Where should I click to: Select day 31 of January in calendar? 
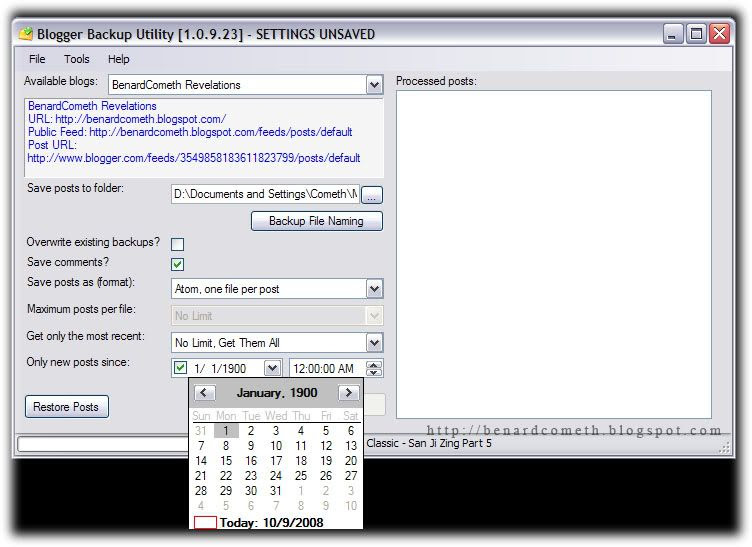click(x=276, y=490)
